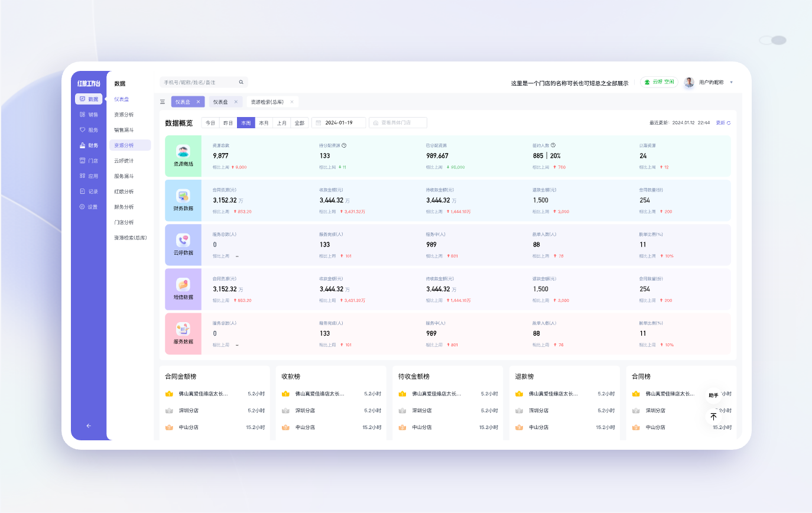Open 仪表盘 in the 数据 submenu
This screenshot has height=513, width=812.
(122, 99)
